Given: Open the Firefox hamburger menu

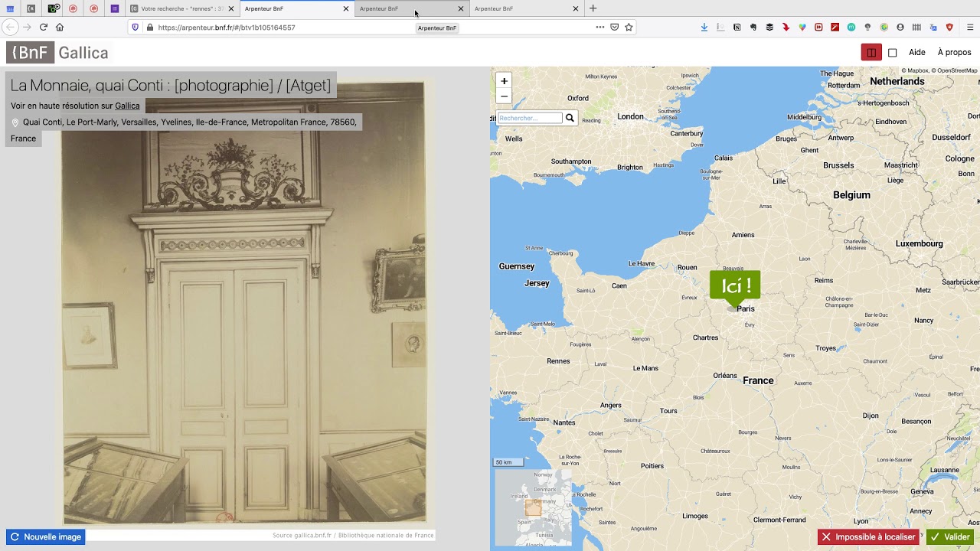Looking at the screenshot, I should (x=969, y=27).
